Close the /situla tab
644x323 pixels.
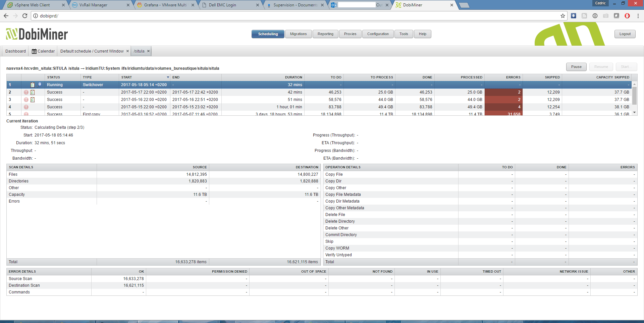click(x=148, y=51)
